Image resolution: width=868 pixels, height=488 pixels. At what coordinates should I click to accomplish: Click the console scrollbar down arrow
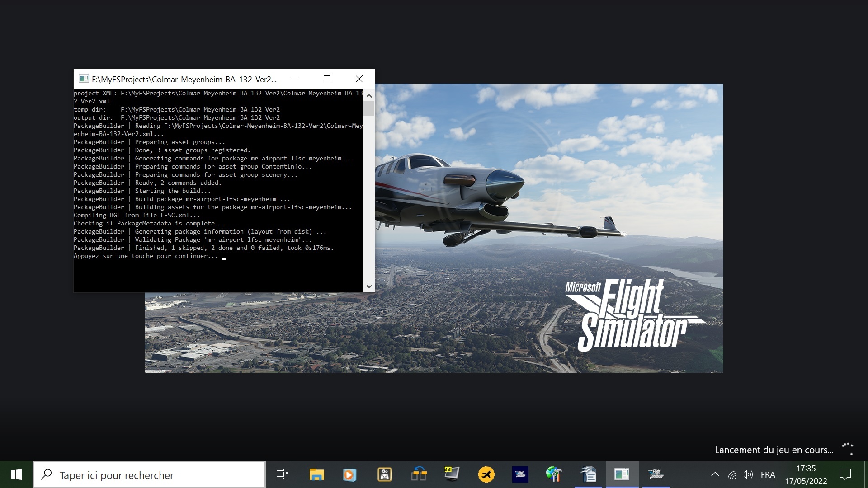369,286
